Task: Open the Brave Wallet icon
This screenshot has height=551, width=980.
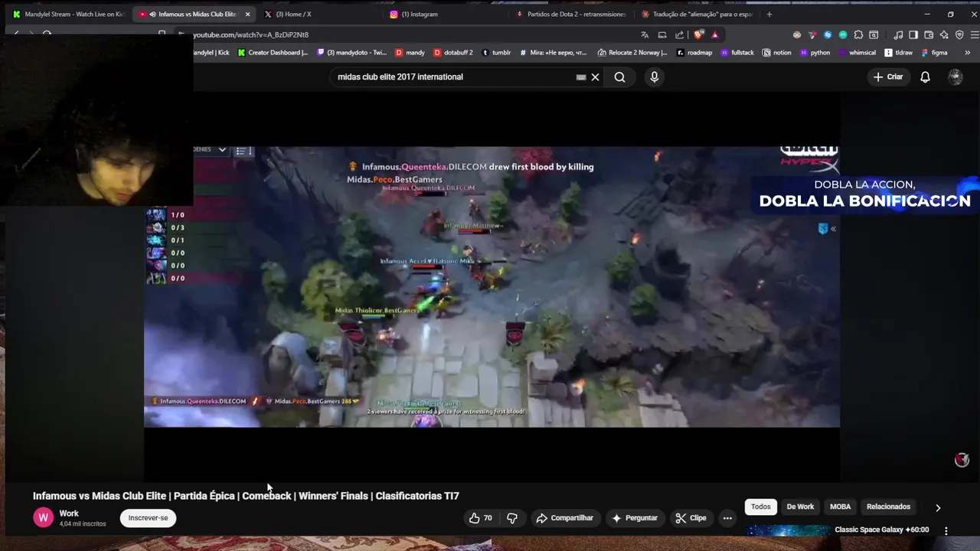Action: [x=929, y=34]
